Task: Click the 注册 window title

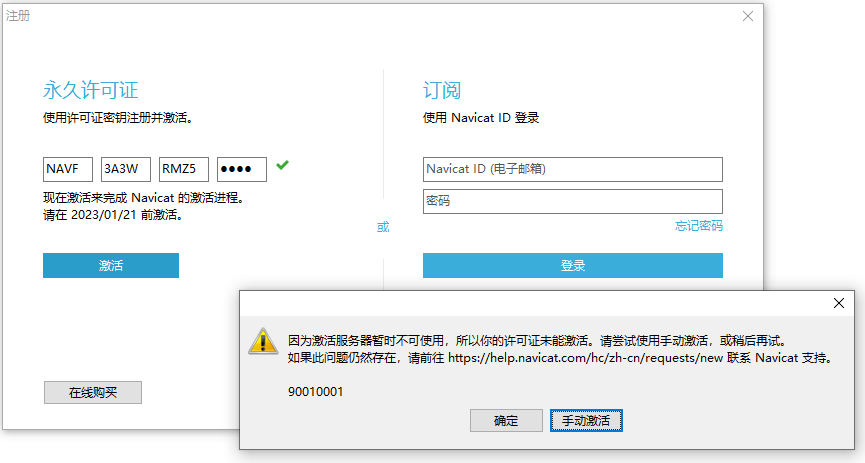Action: [x=18, y=15]
